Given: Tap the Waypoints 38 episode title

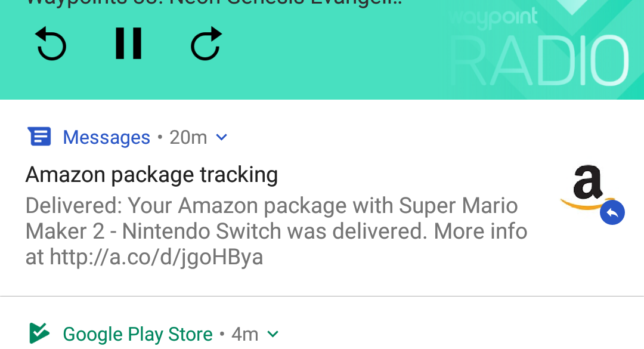Looking at the screenshot, I should tap(215, 3).
